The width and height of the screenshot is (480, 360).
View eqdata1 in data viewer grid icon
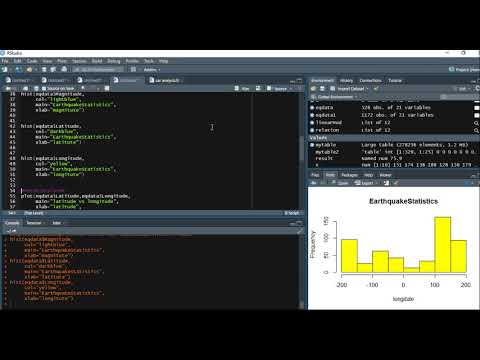[477, 115]
